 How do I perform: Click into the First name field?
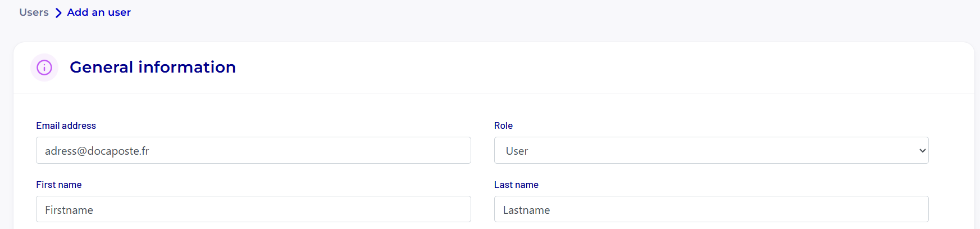(x=253, y=209)
